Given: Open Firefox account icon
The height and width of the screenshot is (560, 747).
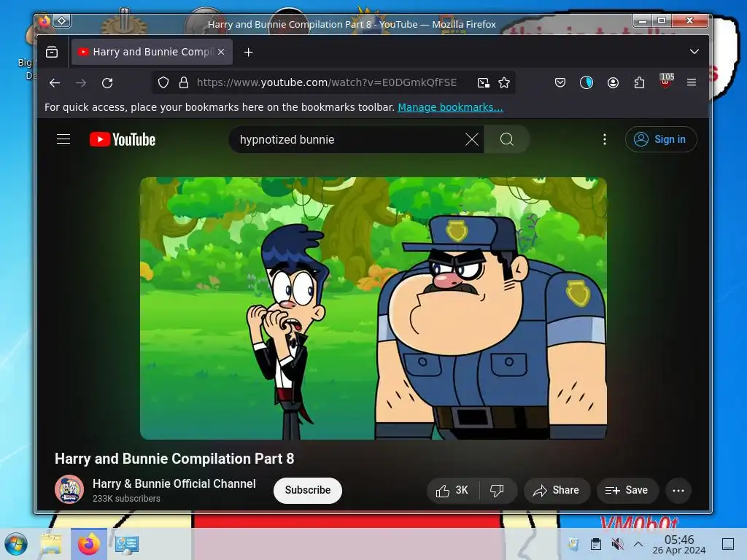Looking at the screenshot, I should pos(613,83).
